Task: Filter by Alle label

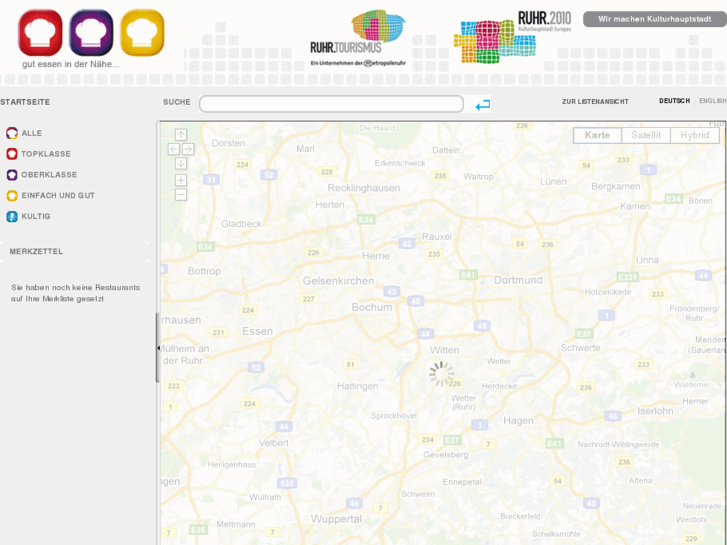Action: [32, 133]
